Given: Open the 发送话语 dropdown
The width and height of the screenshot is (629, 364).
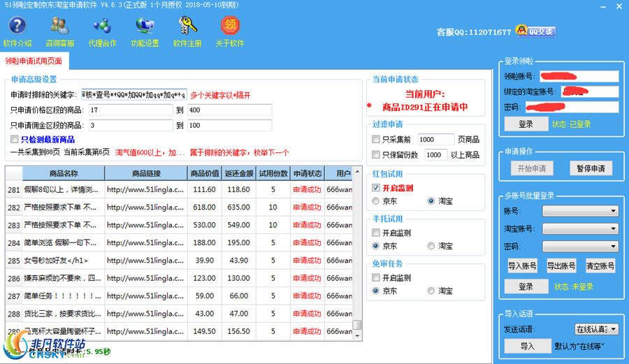Looking at the screenshot, I should click(x=597, y=329).
